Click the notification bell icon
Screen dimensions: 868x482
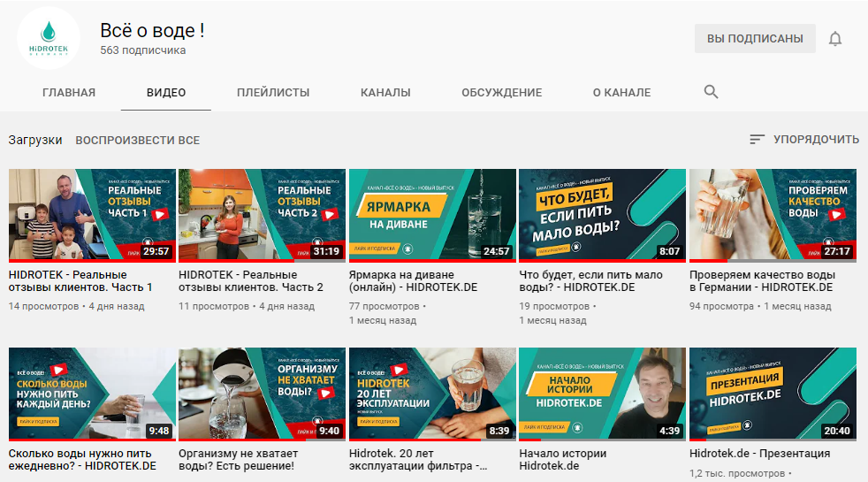click(835, 39)
